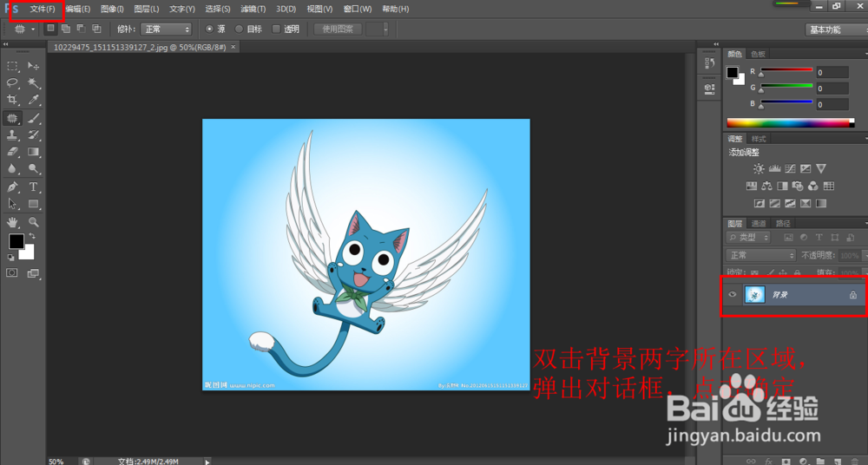868x465 pixels.
Task: Add a Color Balance adjustment
Action: (x=766, y=186)
